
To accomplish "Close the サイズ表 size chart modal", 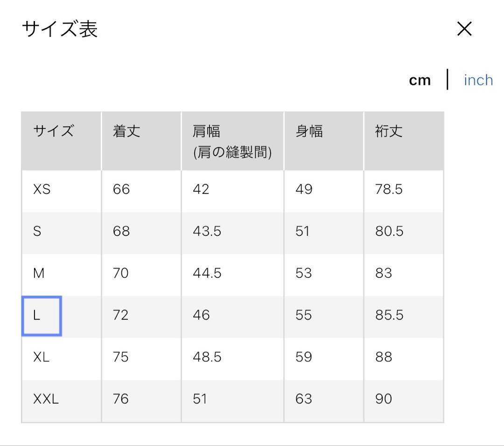I will (465, 29).
